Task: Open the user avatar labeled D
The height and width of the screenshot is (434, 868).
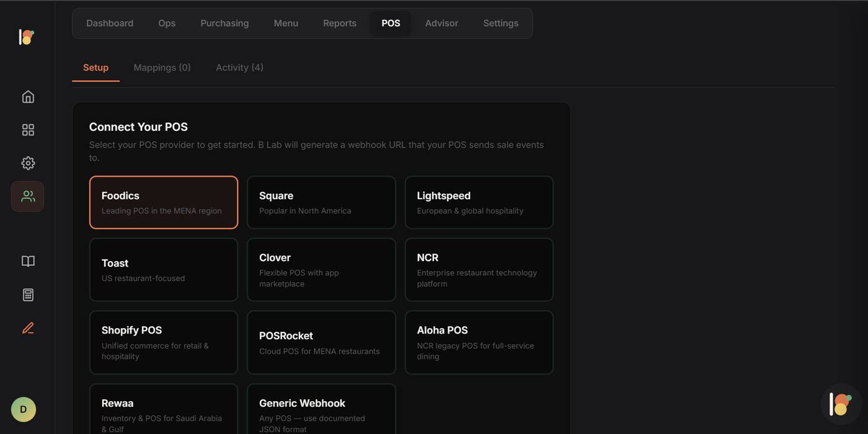Action: [x=24, y=409]
